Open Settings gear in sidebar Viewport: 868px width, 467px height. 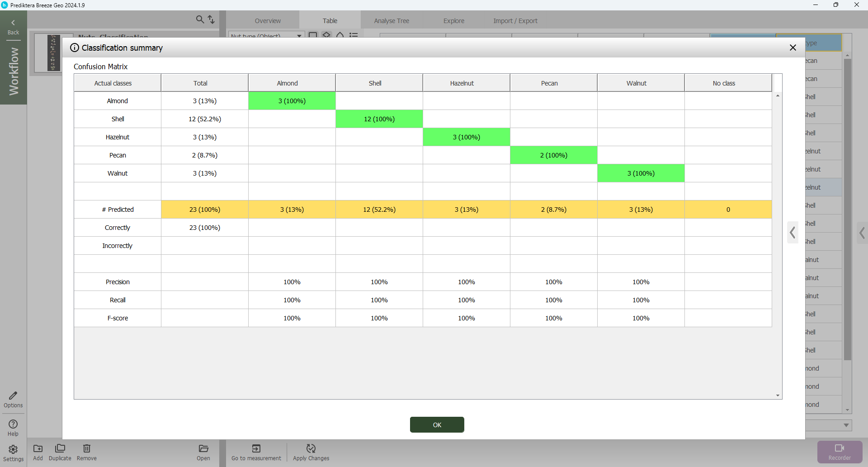point(13,450)
